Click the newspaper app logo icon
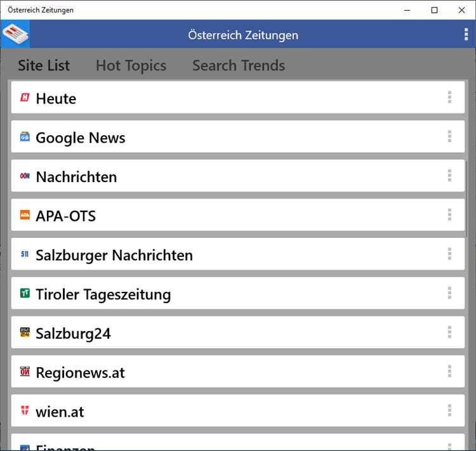476x451 pixels. pos(15,34)
